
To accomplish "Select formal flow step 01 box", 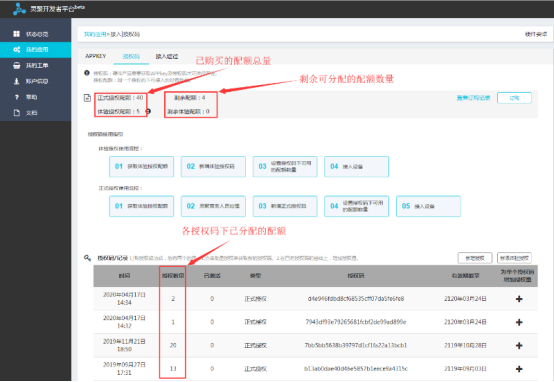I will [141, 206].
